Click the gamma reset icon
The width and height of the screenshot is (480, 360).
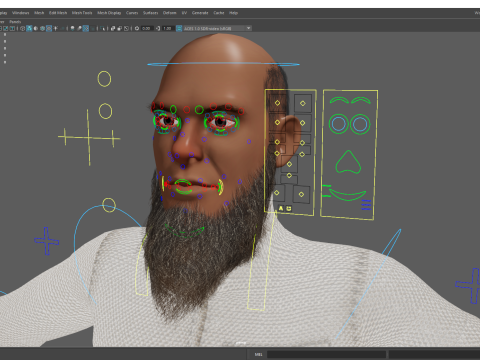click(x=158, y=28)
